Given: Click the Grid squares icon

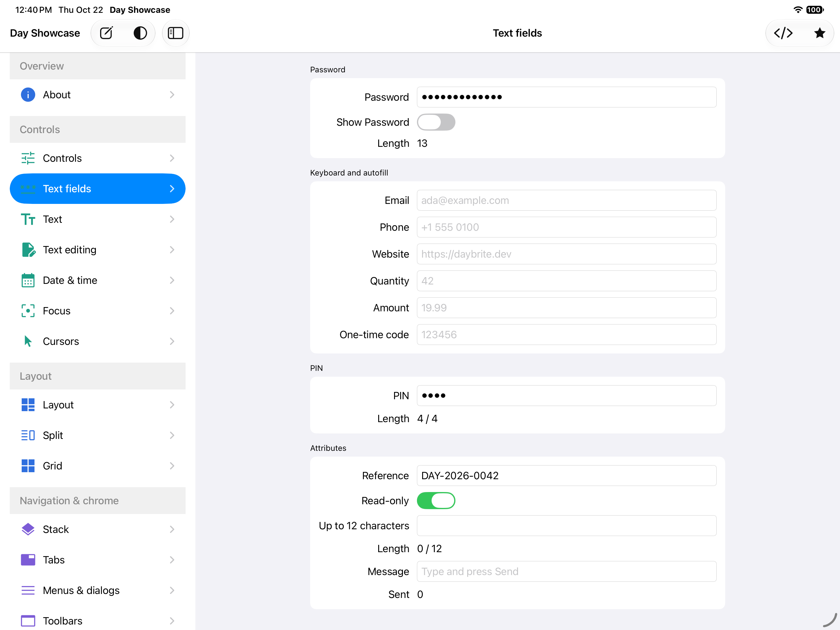Looking at the screenshot, I should 28,465.
